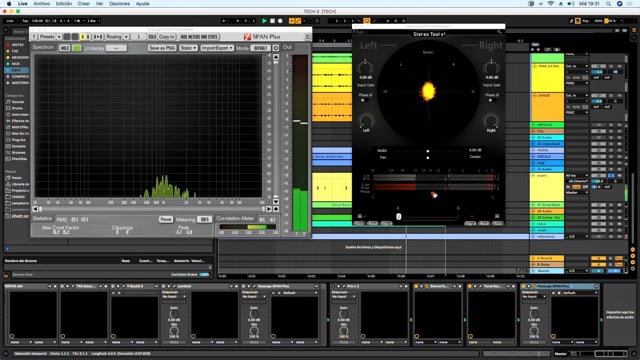
Task: Open the Archivo menu
Action: click(x=42, y=4)
